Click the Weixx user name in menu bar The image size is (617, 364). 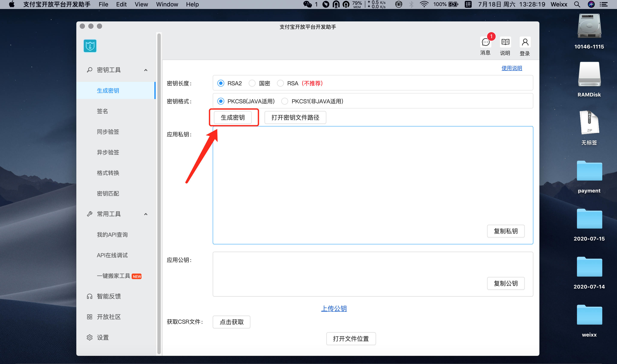559,4
